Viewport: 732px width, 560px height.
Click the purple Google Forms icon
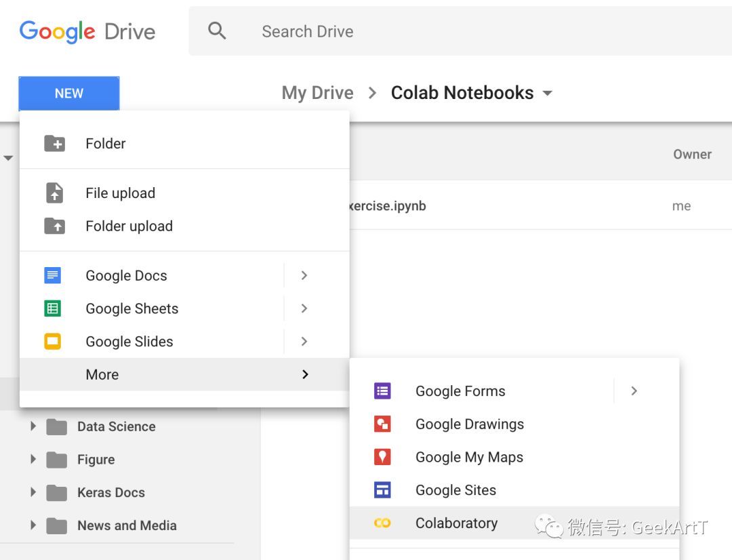[382, 391]
